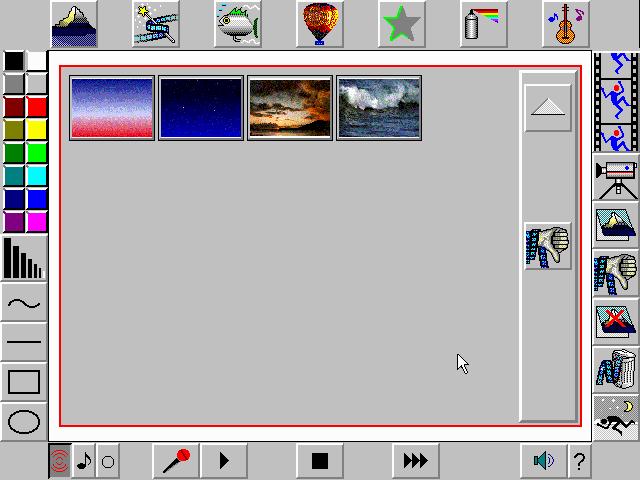Toggle the music note button
Viewport: 640px width, 480px height.
pyautogui.click(x=84, y=461)
